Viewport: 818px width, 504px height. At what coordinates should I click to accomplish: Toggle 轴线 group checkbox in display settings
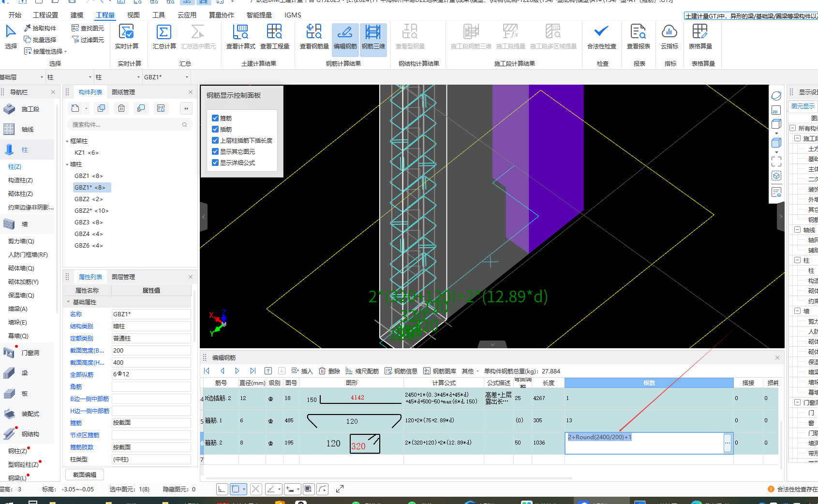pyautogui.click(x=797, y=230)
